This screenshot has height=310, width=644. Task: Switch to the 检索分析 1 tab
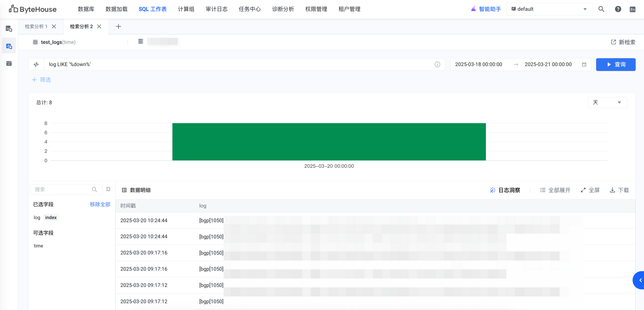click(x=36, y=27)
